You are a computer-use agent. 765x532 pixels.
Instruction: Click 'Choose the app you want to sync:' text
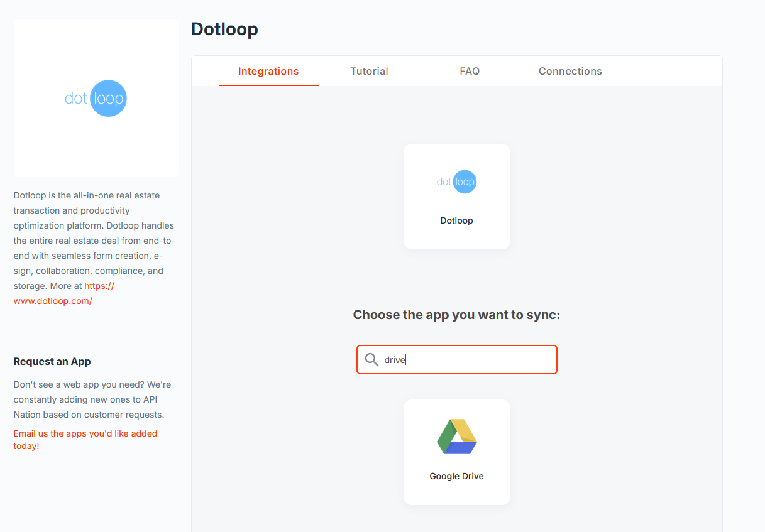pyautogui.click(x=456, y=315)
